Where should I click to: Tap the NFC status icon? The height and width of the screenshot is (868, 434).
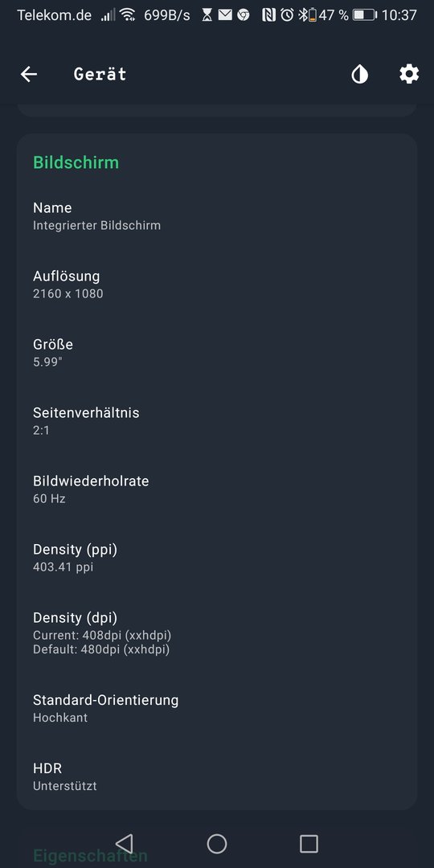pos(268,15)
